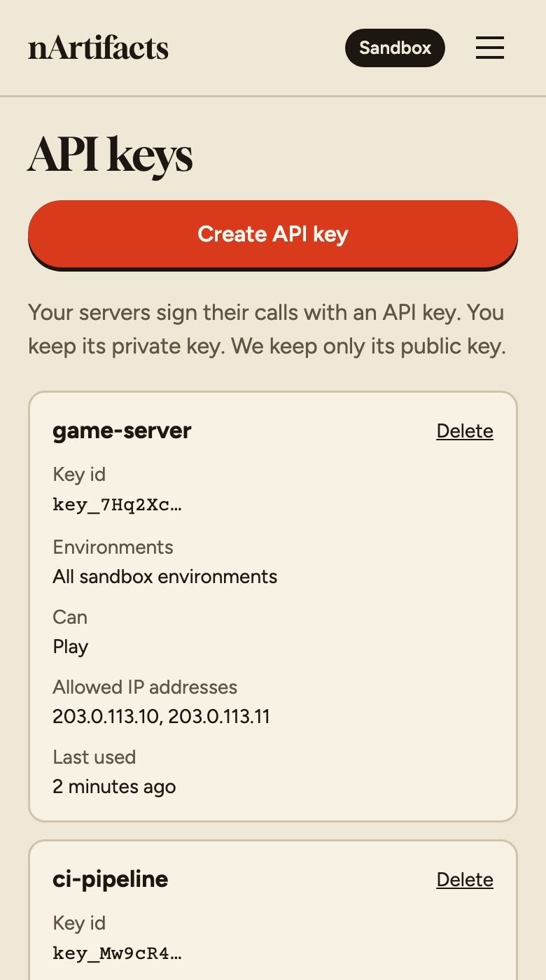This screenshot has height=980, width=546.
Task: Click the description about servers signing calls
Action: [x=267, y=329]
